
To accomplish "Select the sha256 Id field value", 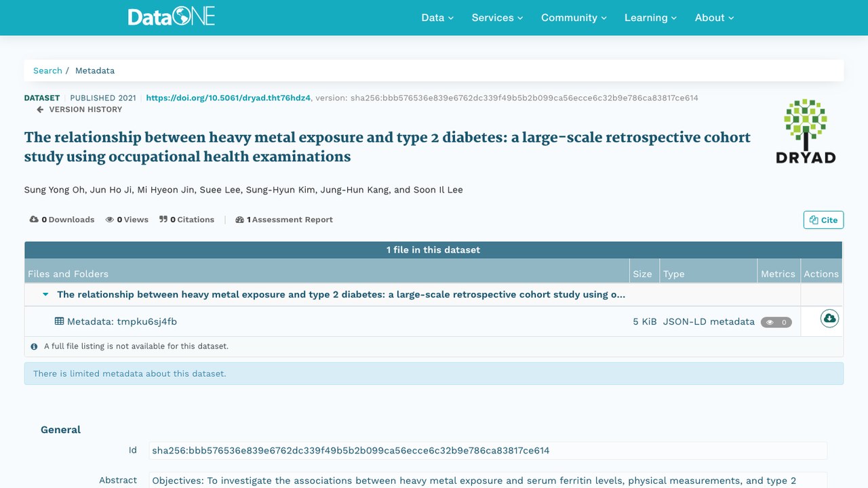I will click(488, 451).
